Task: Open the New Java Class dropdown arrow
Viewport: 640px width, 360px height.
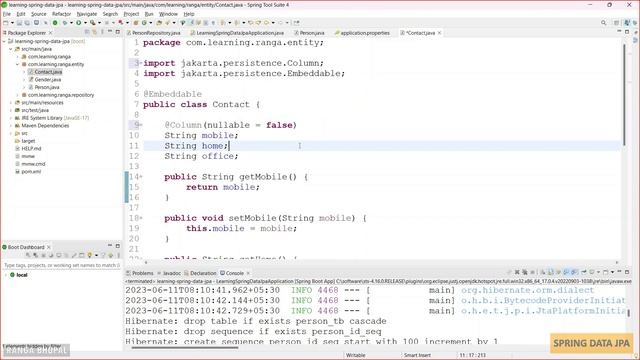Action: 151,23
